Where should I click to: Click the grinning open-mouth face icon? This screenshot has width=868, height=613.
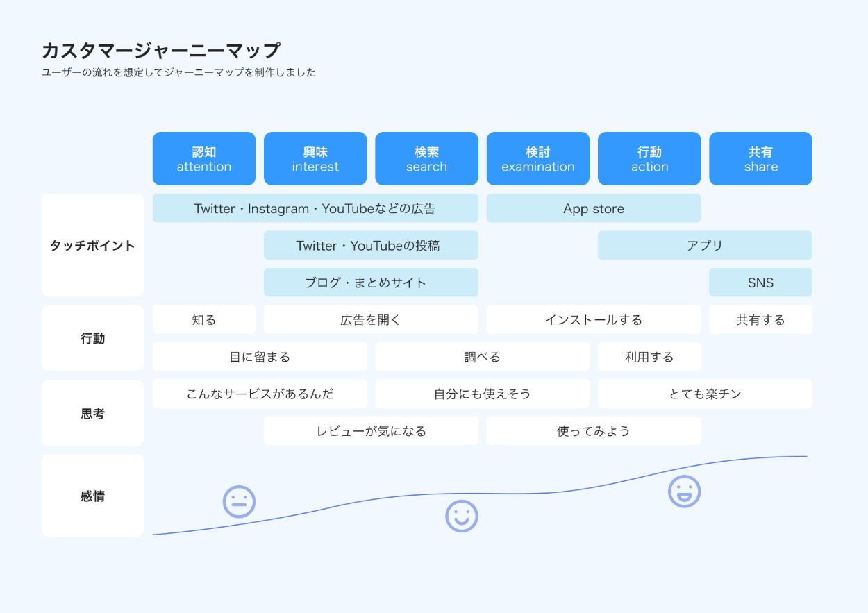(x=684, y=492)
